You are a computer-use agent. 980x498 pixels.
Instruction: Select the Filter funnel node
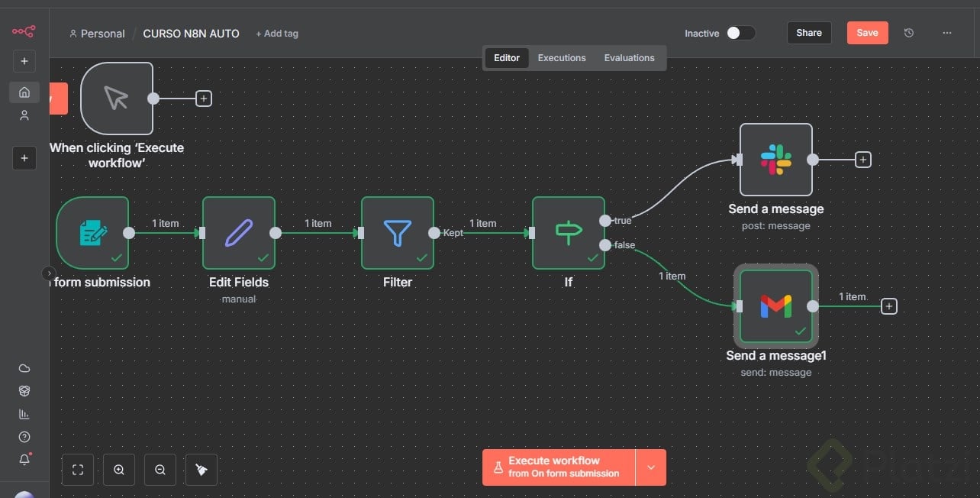coord(398,233)
